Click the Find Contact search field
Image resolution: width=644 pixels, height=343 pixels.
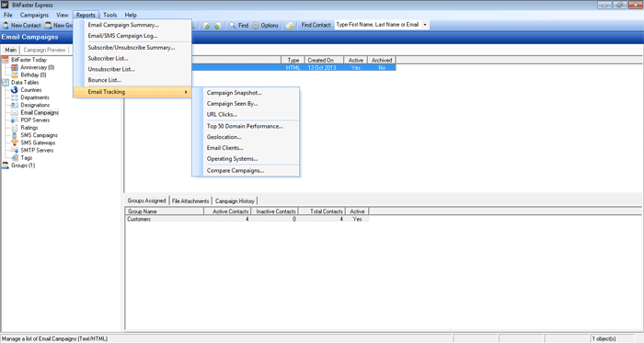point(378,25)
